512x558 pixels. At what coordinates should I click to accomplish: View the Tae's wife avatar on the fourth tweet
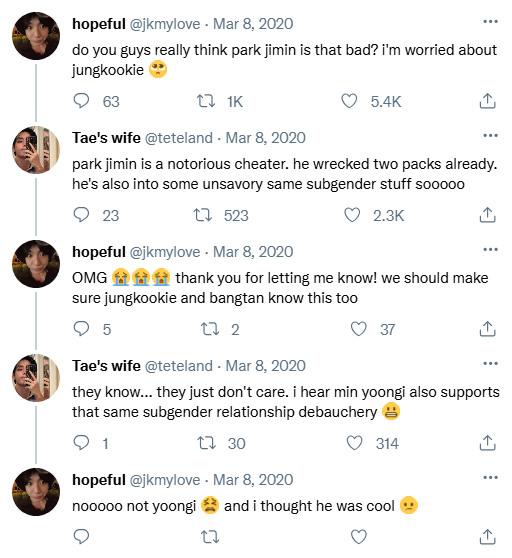coord(36,378)
